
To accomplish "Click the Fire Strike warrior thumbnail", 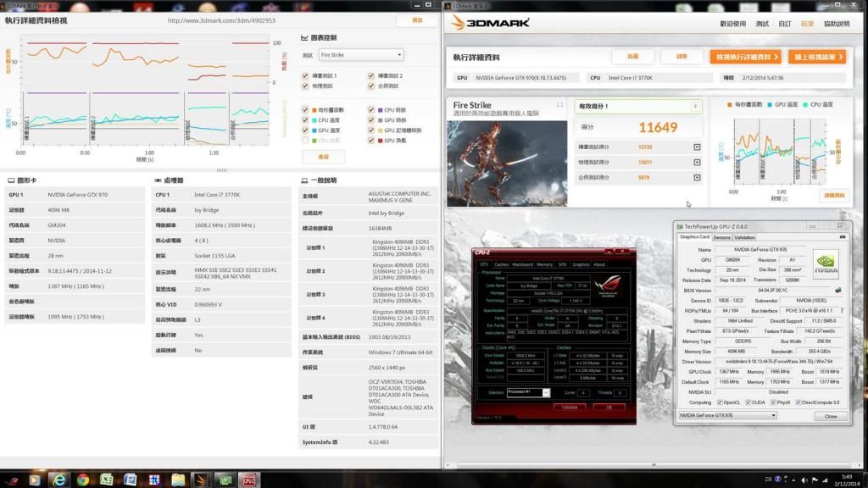I will tap(507, 164).
